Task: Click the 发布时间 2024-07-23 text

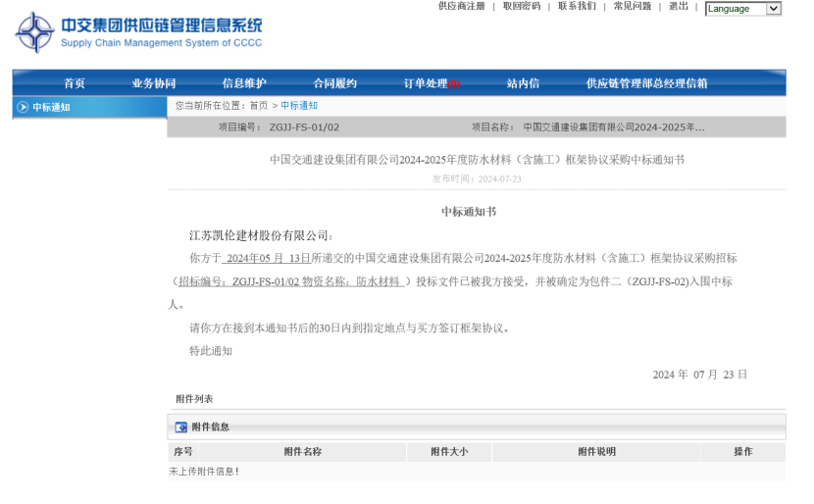Action: tap(477, 178)
